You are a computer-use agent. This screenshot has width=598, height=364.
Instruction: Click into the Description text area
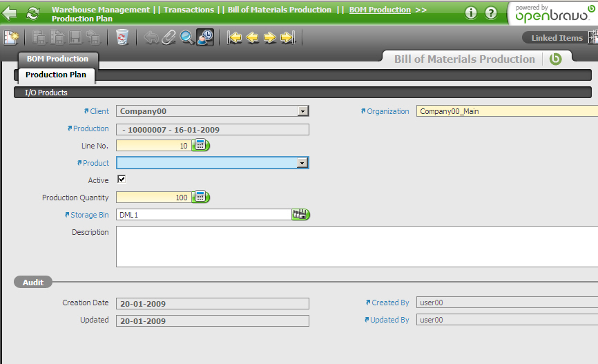point(357,247)
